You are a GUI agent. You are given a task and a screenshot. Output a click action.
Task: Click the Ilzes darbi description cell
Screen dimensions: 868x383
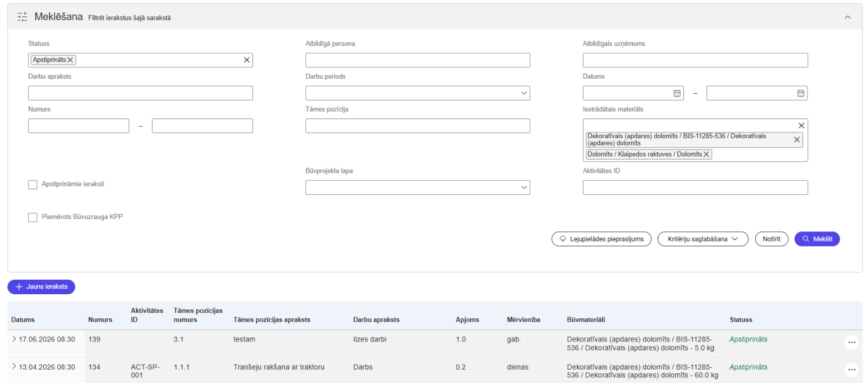pos(370,339)
